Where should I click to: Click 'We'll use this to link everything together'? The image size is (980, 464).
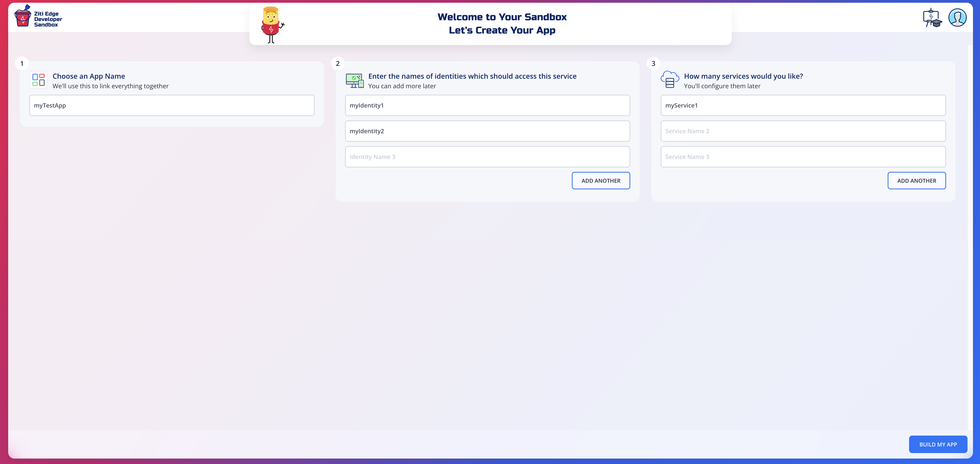tap(110, 86)
